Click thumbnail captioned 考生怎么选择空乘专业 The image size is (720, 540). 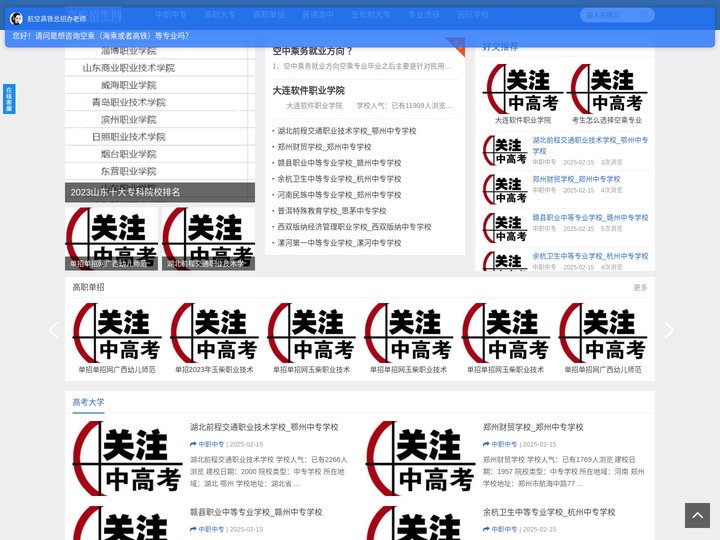607,89
